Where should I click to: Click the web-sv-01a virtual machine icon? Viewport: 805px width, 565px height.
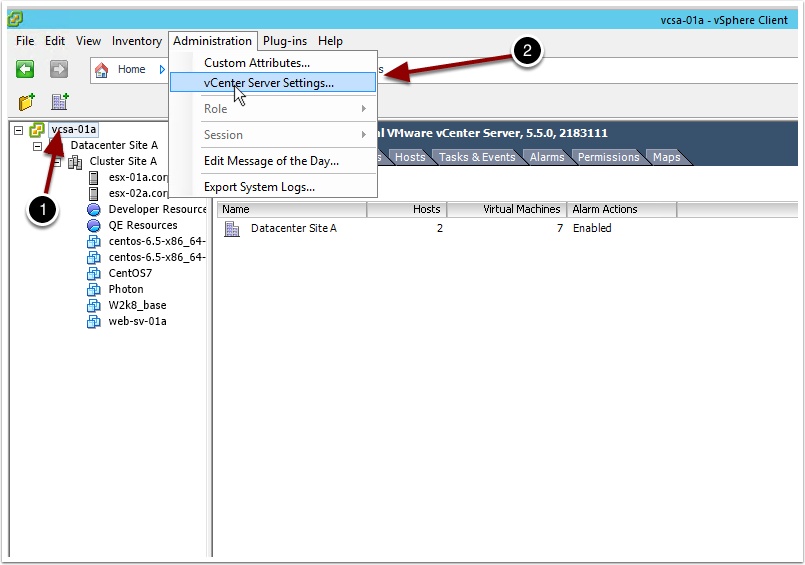pyautogui.click(x=93, y=321)
